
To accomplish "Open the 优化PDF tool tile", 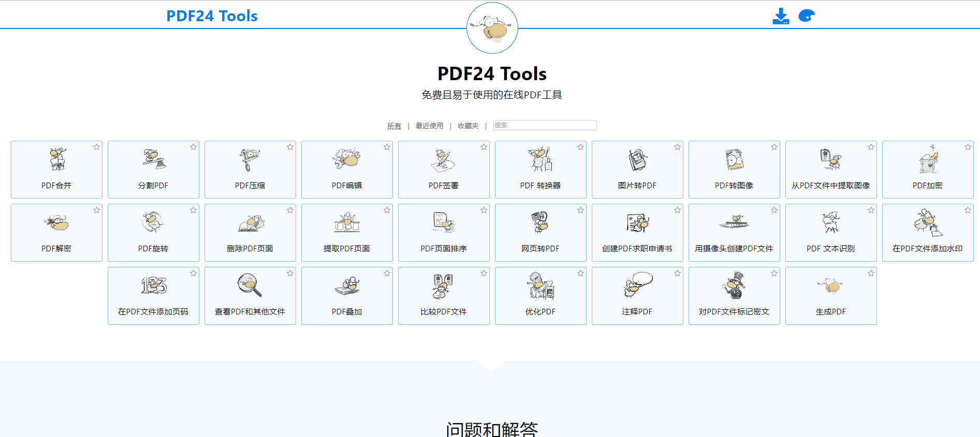I will pyautogui.click(x=540, y=296).
